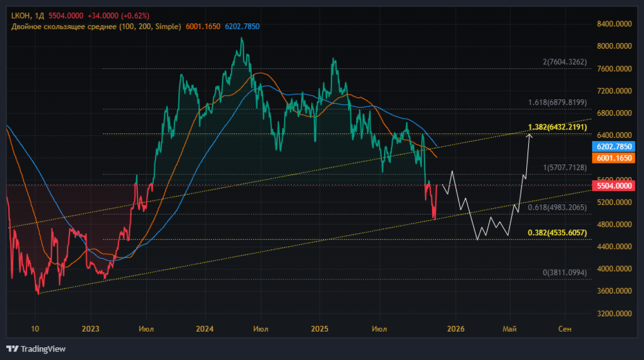Select Fibonacci level 1.618(6879.8199) label

click(x=557, y=102)
